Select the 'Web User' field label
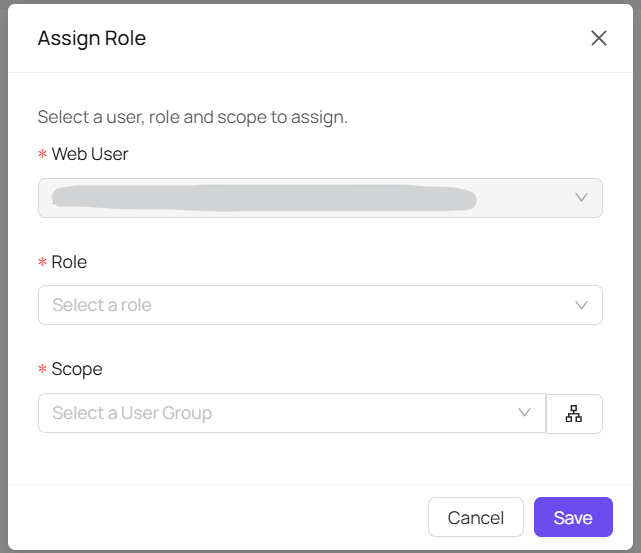Viewport: 641px width, 553px height. point(90,154)
